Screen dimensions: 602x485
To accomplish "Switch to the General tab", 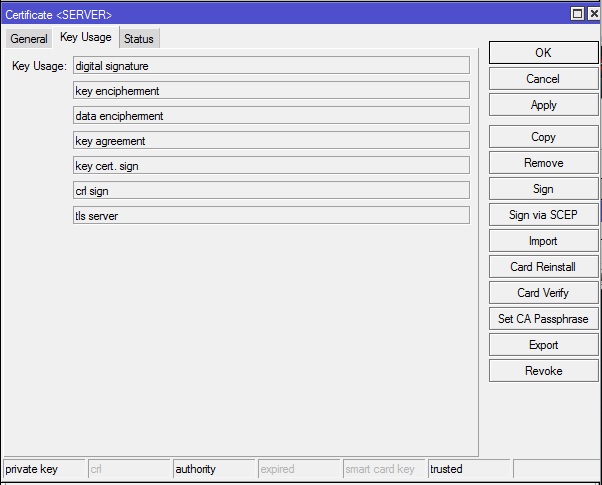I will point(29,39).
